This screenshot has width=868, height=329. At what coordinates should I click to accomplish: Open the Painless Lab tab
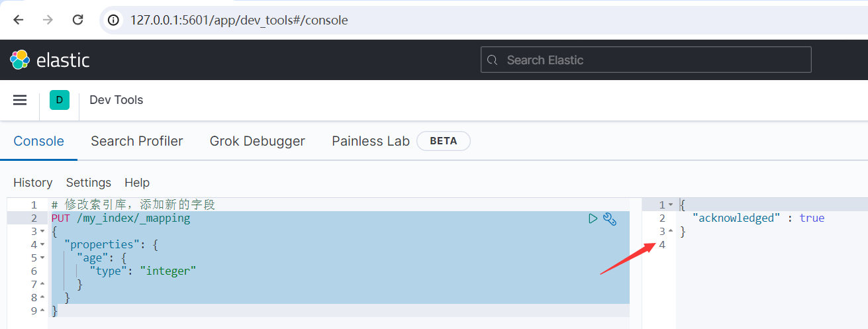[x=371, y=141]
